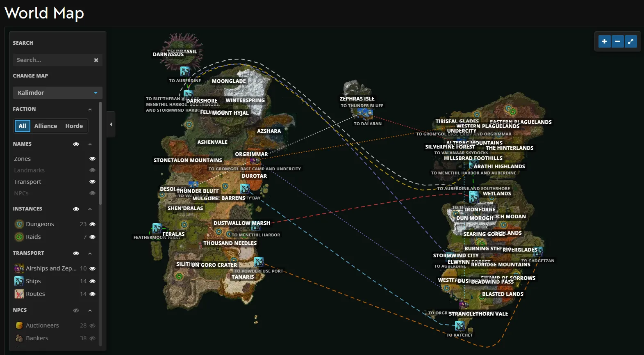
Task: Click the Bankers icon
Action: point(19,338)
